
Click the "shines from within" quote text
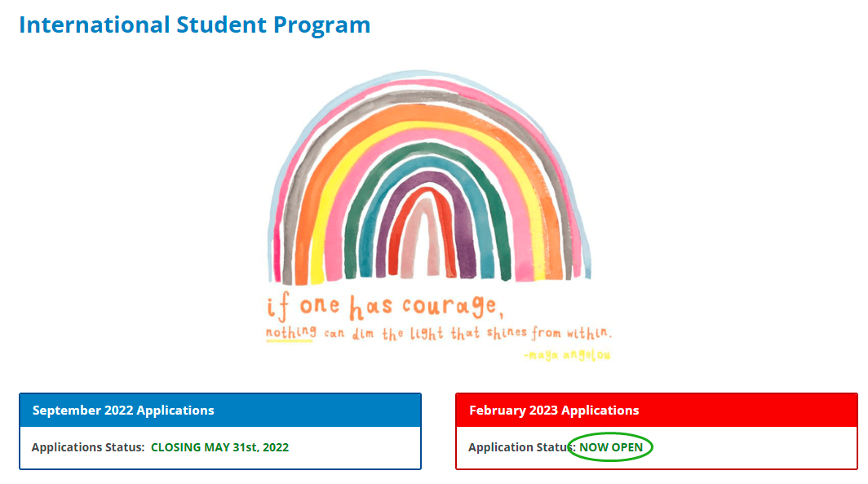(545, 333)
